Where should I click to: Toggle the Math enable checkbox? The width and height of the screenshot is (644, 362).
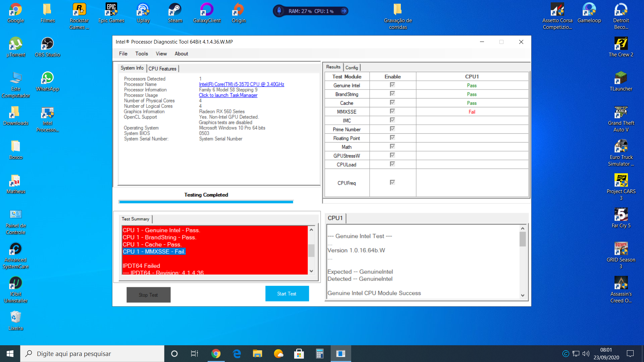392,146
